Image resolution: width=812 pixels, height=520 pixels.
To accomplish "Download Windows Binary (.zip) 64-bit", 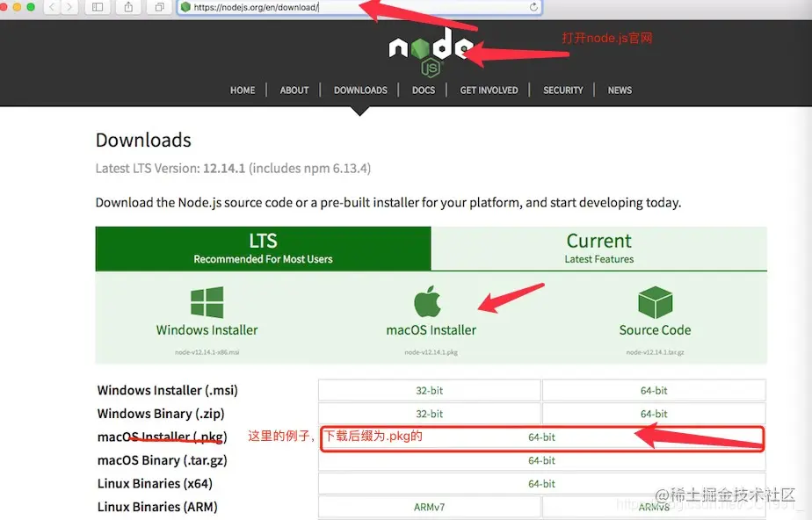I will [654, 414].
